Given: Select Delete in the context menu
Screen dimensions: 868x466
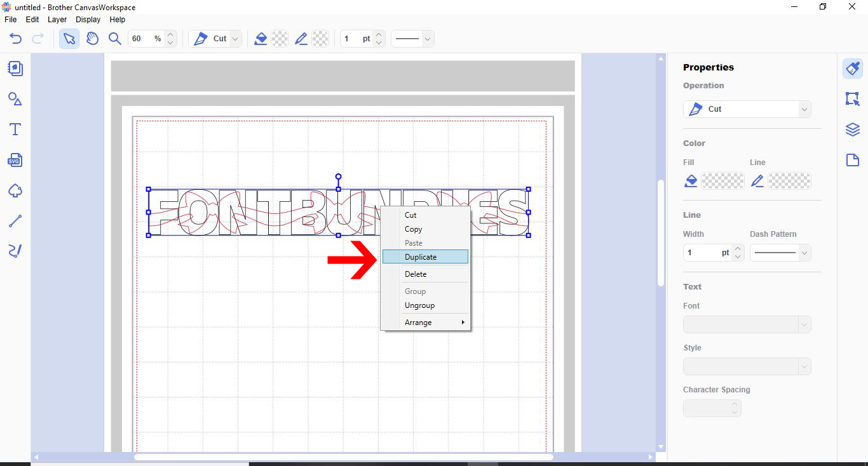Looking at the screenshot, I should pos(416,274).
